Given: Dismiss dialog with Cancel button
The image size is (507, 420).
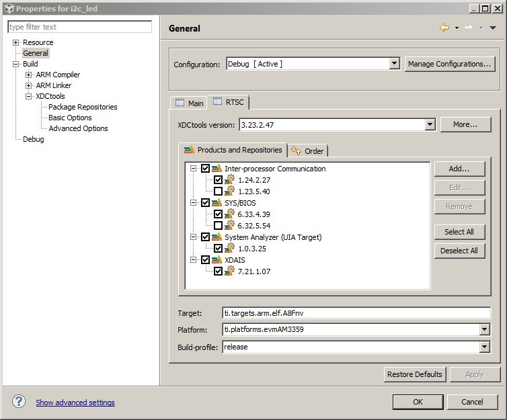Looking at the screenshot, I should [473, 402].
